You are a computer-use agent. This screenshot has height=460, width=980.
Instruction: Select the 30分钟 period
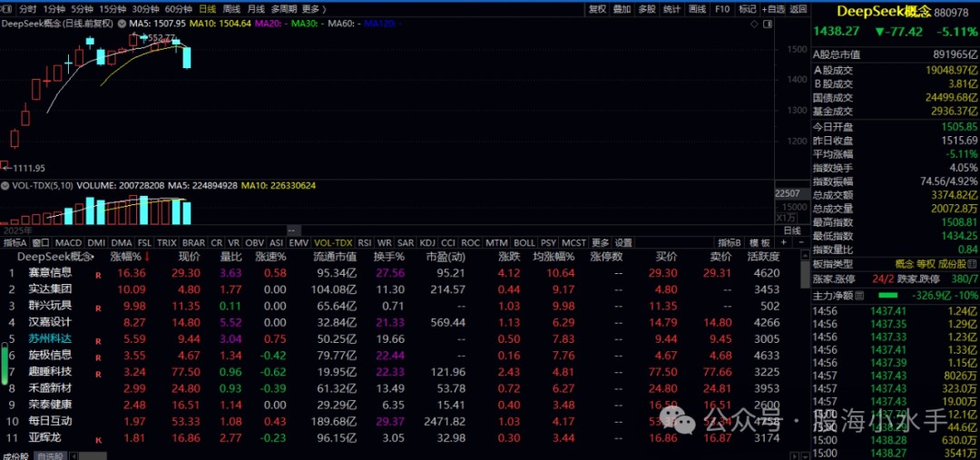click(x=145, y=9)
